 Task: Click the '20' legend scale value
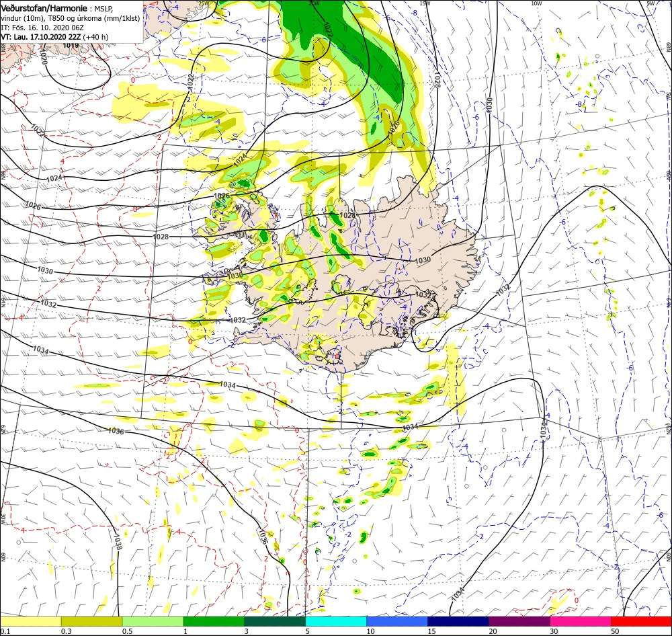click(493, 631)
